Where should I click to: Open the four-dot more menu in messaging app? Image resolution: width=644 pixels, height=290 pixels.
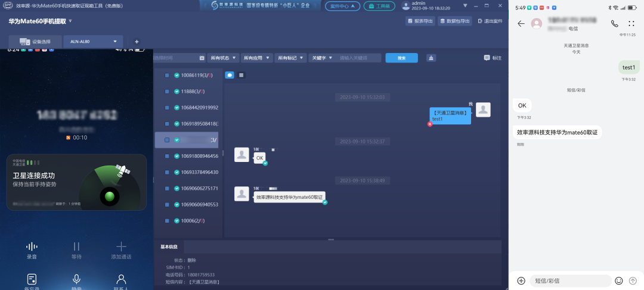coord(631,24)
